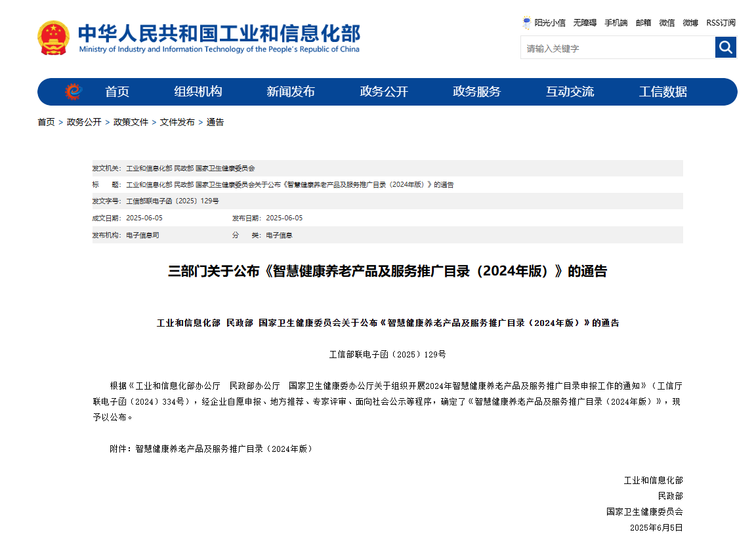The height and width of the screenshot is (547, 756).
Task: Go to 政务公开 breadcrumb link
Action: (84, 123)
